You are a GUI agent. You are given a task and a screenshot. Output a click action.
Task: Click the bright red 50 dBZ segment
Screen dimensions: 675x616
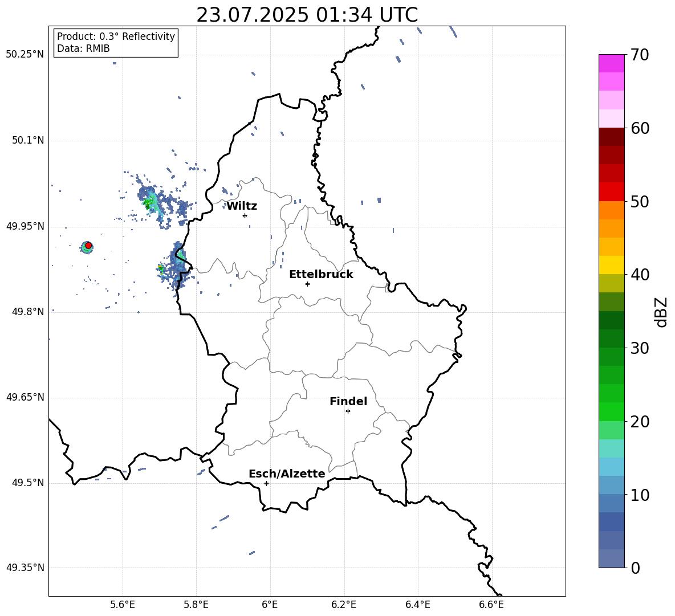coord(611,191)
